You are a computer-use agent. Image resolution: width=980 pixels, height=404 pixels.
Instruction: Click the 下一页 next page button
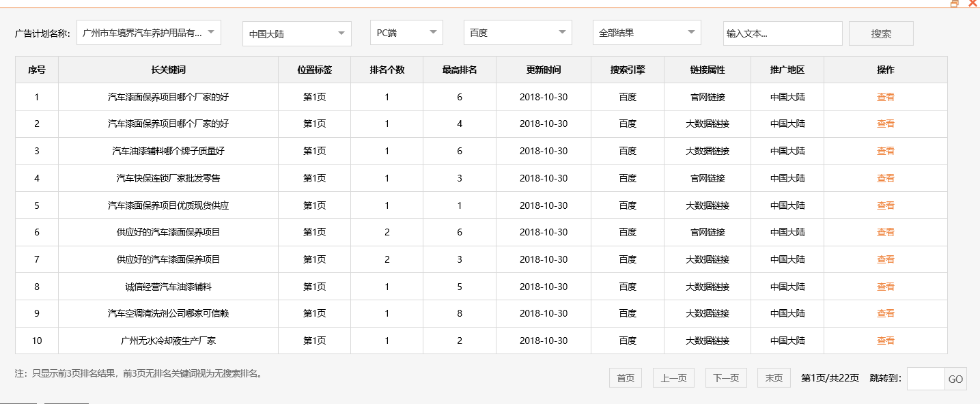point(725,377)
